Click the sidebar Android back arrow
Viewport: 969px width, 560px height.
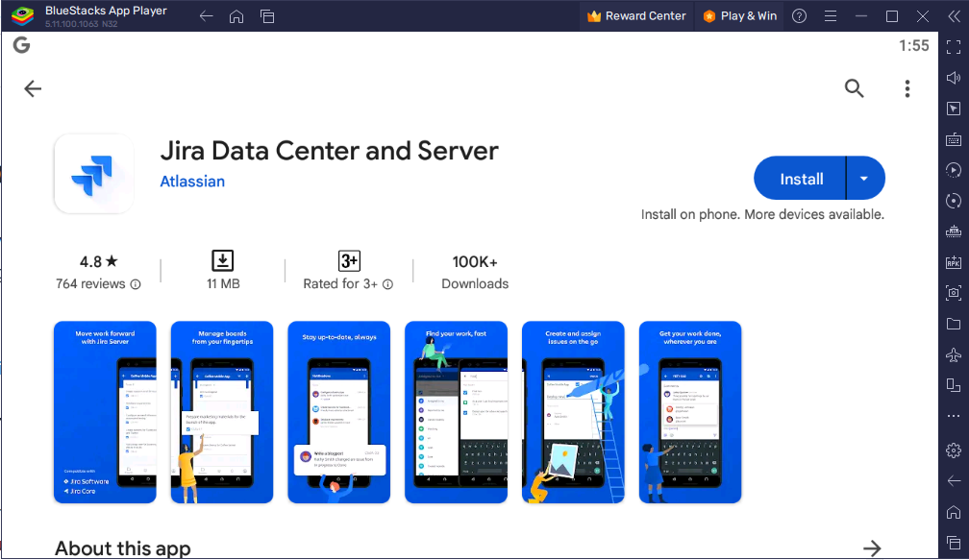pyautogui.click(x=954, y=481)
